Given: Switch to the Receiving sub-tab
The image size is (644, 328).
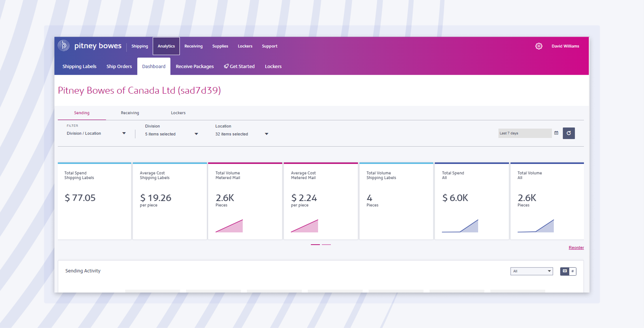Looking at the screenshot, I should click(130, 113).
